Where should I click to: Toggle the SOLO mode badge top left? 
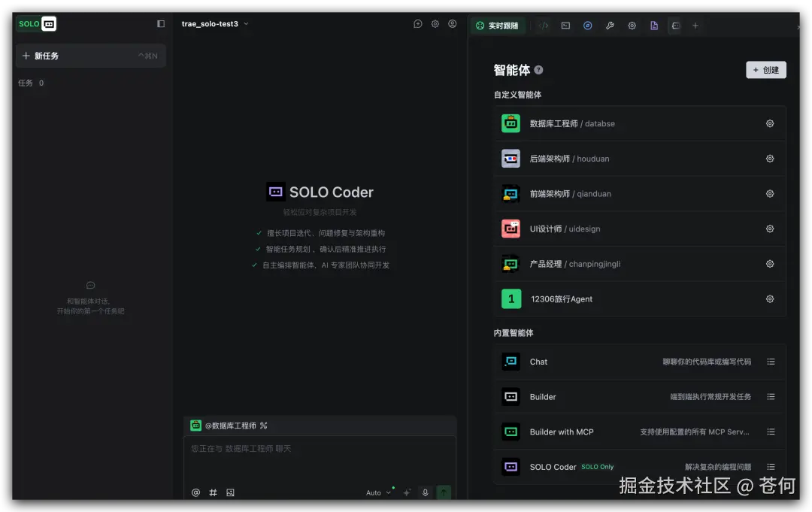[x=36, y=23]
